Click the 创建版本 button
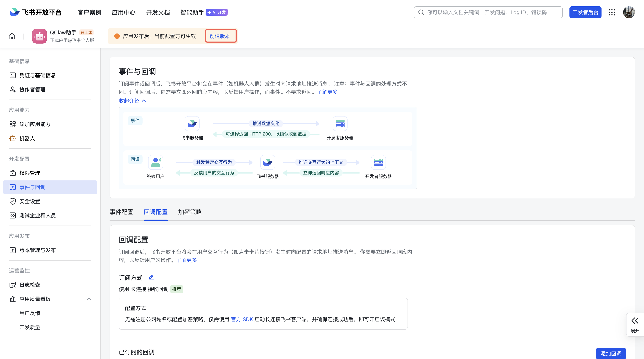Screen dimensions: 644x359 point(220,36)
